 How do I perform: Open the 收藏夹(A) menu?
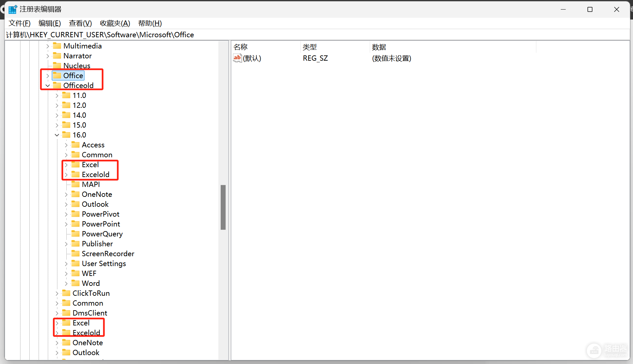pyautogui.click(x=115, y=23)
